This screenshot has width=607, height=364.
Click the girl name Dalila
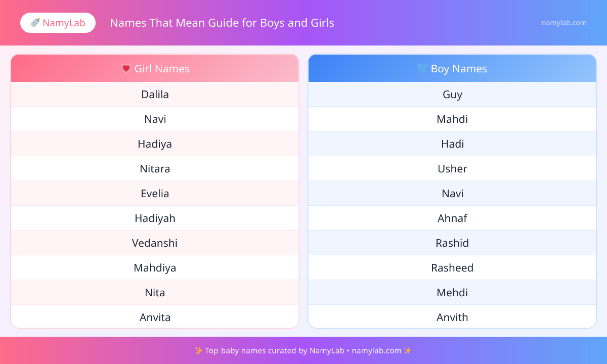point(155,95)
